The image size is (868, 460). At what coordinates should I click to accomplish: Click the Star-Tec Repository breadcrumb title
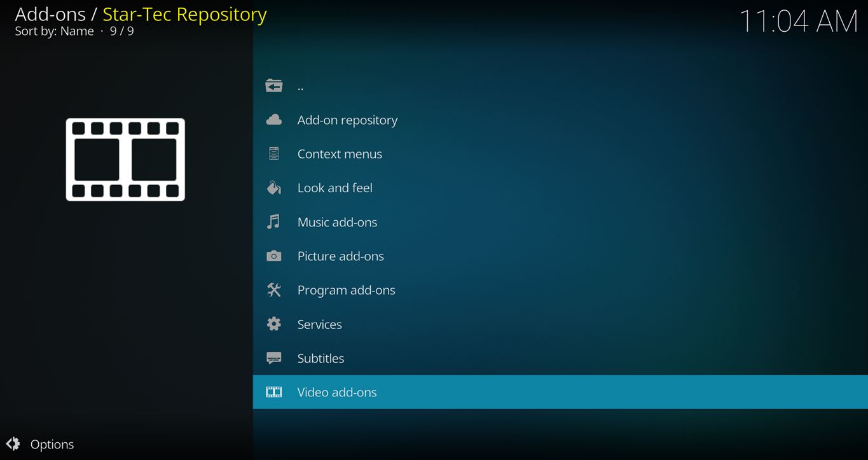184,14
